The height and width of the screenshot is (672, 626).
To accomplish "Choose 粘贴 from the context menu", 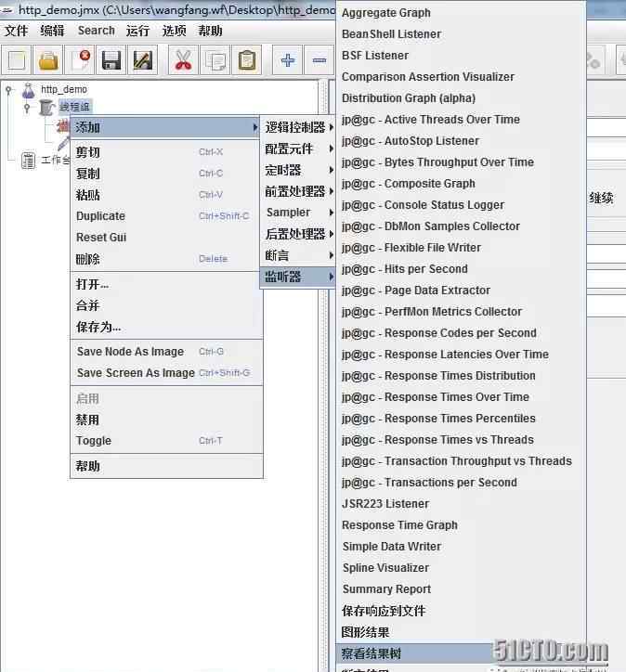I will coord(166,195).
